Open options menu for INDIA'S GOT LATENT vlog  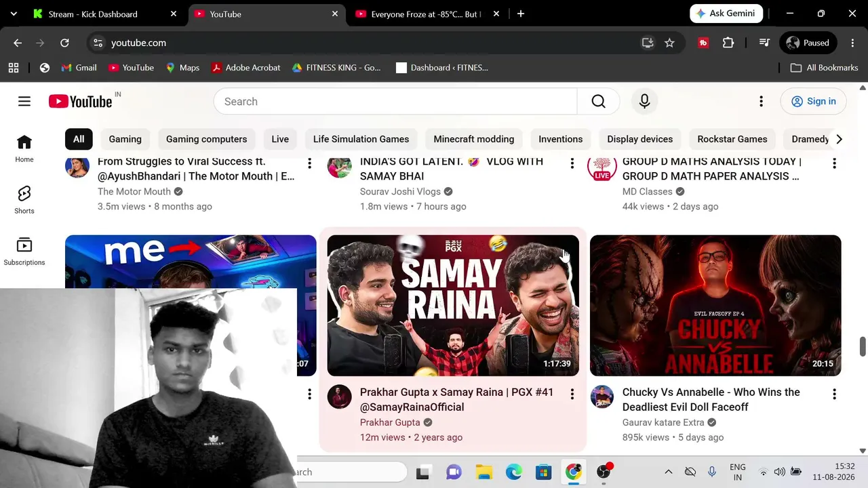572,163
